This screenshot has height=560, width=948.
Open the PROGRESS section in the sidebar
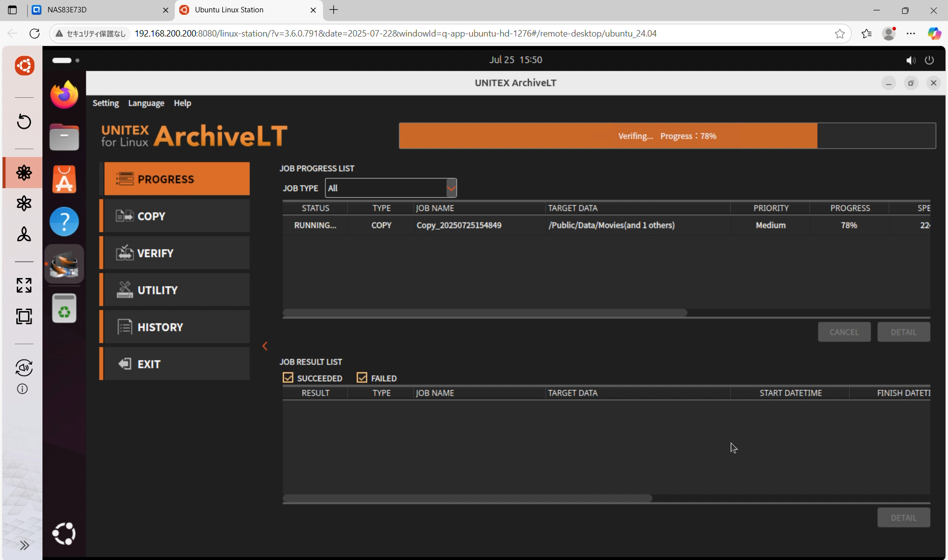[176, 179]
